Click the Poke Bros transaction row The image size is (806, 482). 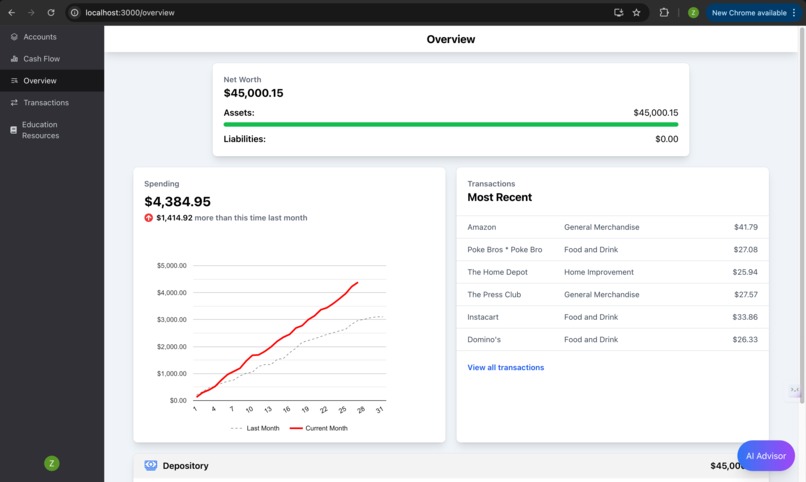point(612,250)
